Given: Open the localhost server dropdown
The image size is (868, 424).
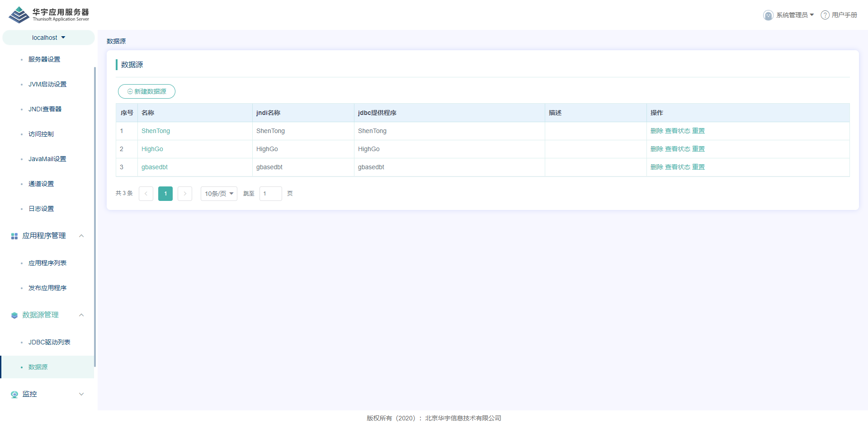Looking at the screenshot, I should [x=48, y=38].
